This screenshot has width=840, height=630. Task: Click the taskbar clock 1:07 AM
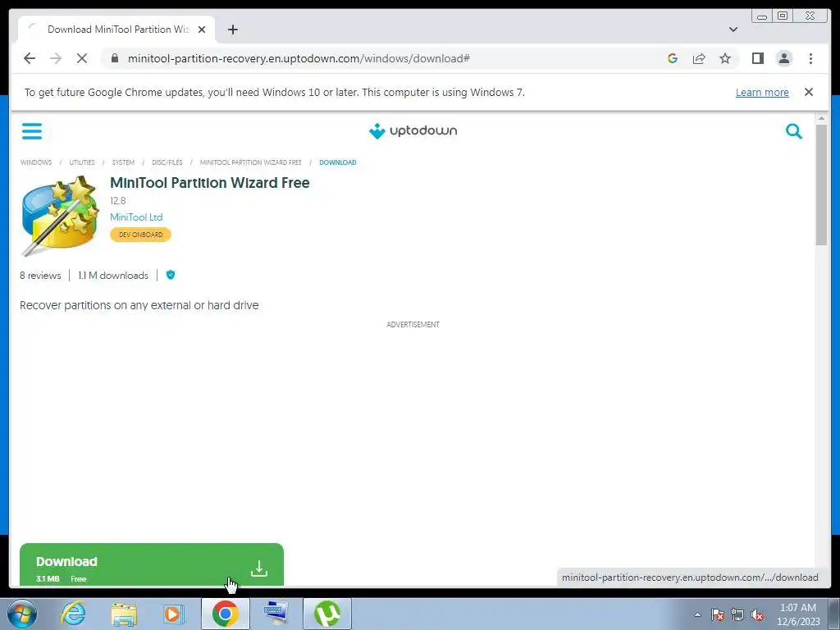point(798,608)
